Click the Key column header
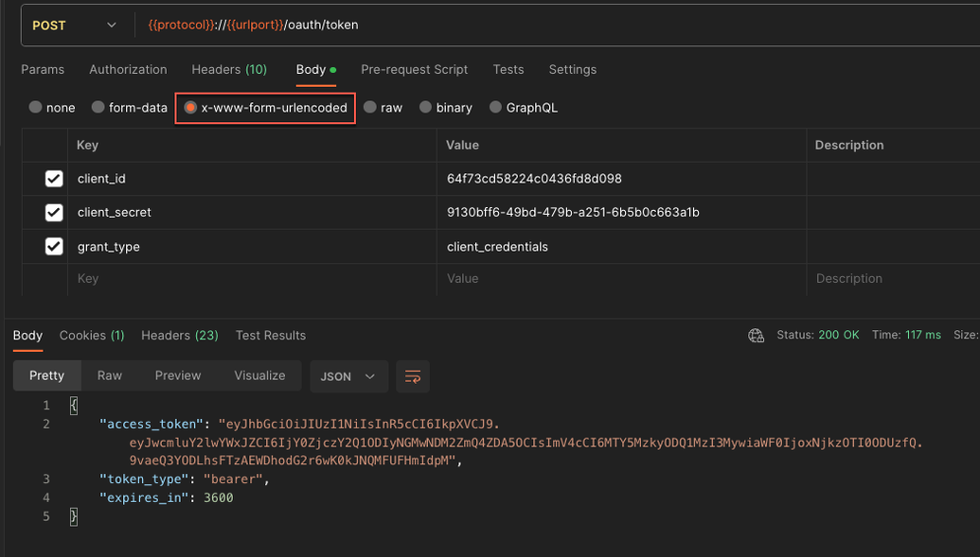Screen dimensions: 980x558 88,145
